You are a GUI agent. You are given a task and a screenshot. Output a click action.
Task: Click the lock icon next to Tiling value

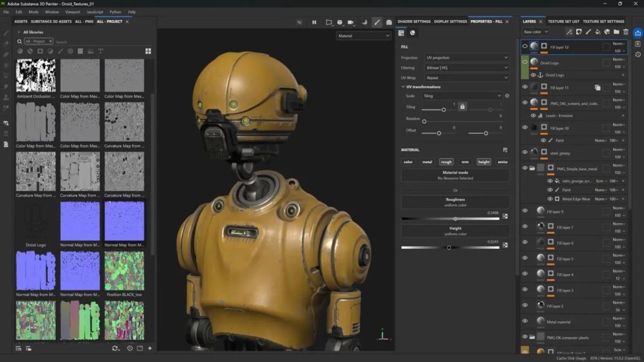click(x=462, y=108)
